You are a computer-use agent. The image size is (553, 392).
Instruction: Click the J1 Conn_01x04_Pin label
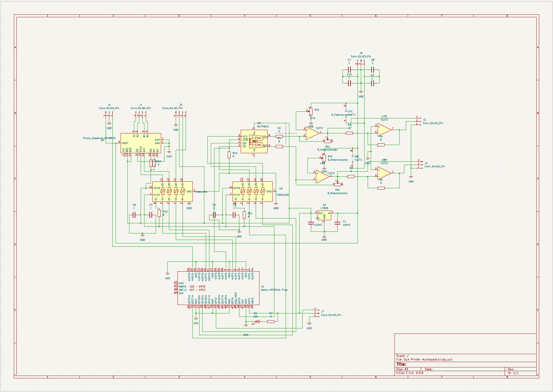coord(141,108)
